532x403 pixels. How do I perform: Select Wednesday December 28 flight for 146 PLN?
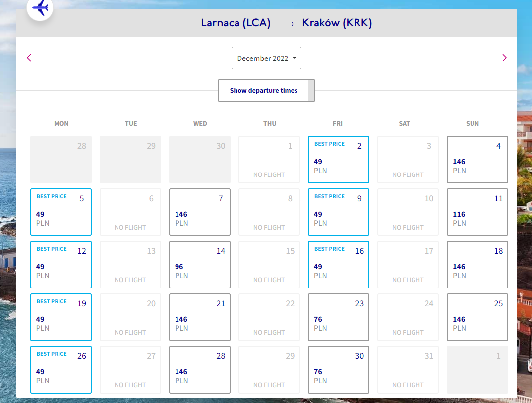[x=199, y=370]
